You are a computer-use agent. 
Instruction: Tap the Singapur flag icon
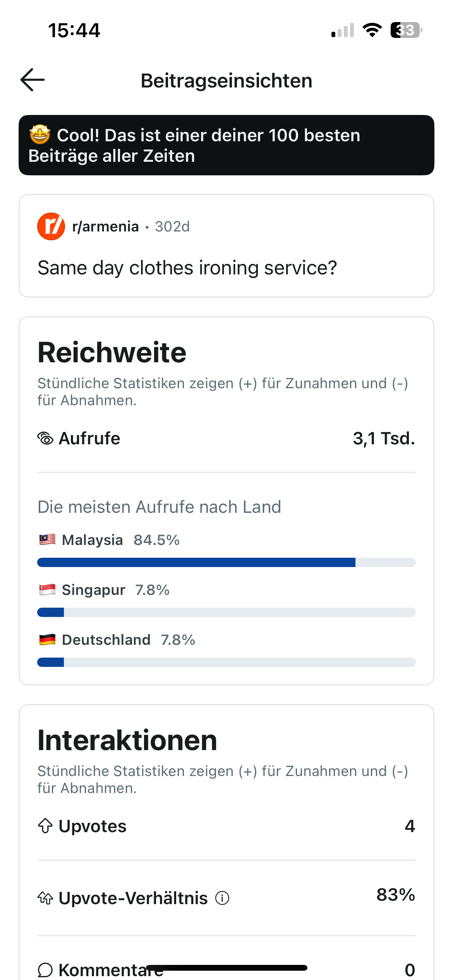(47, 590)
